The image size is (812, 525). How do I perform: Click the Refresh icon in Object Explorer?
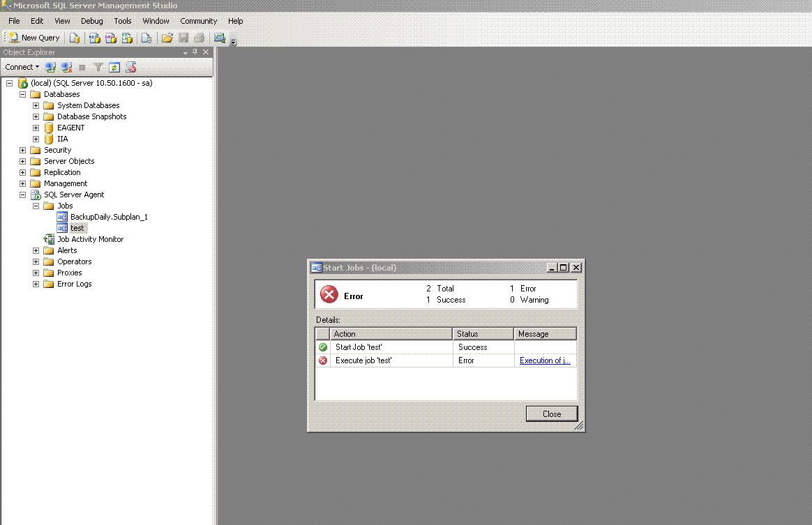[x=114, y=68]
